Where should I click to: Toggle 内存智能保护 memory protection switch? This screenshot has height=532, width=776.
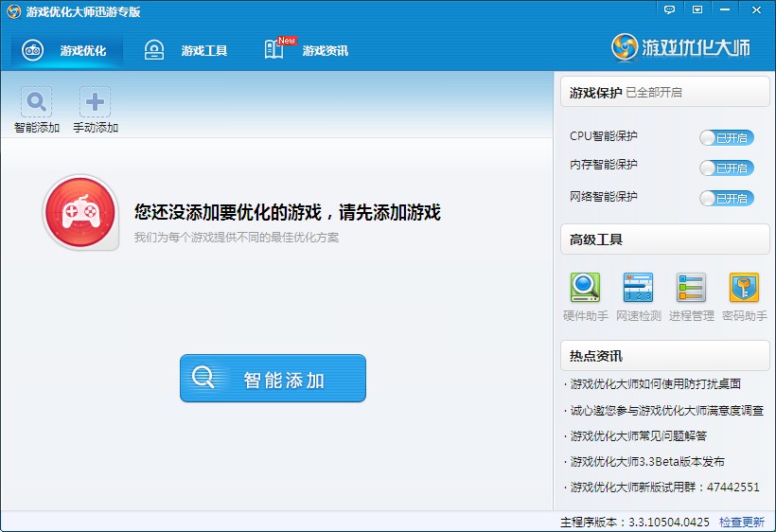[x=726, y=168]
